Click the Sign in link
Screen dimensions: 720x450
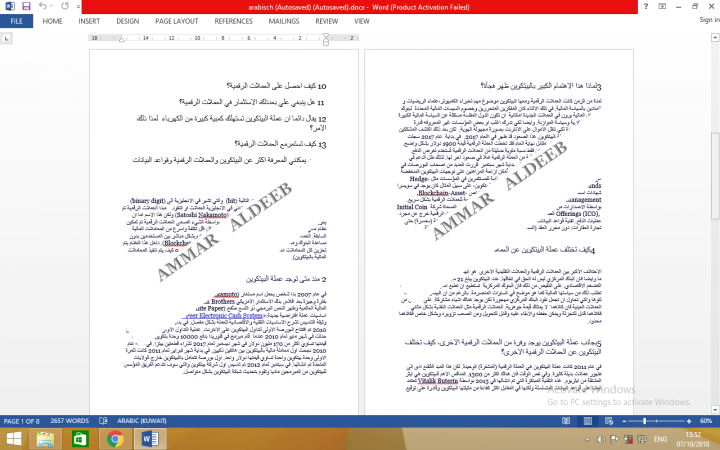(x=709, y=20)
